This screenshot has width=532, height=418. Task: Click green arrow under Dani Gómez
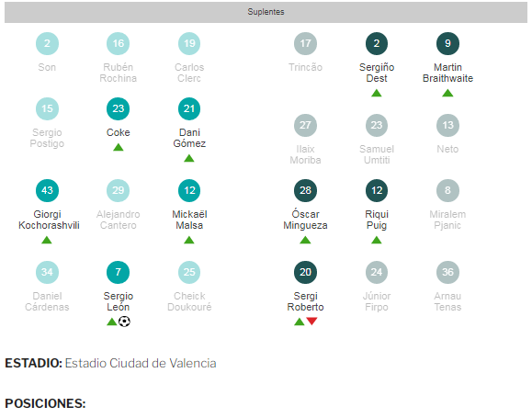[x=189, y=158]
